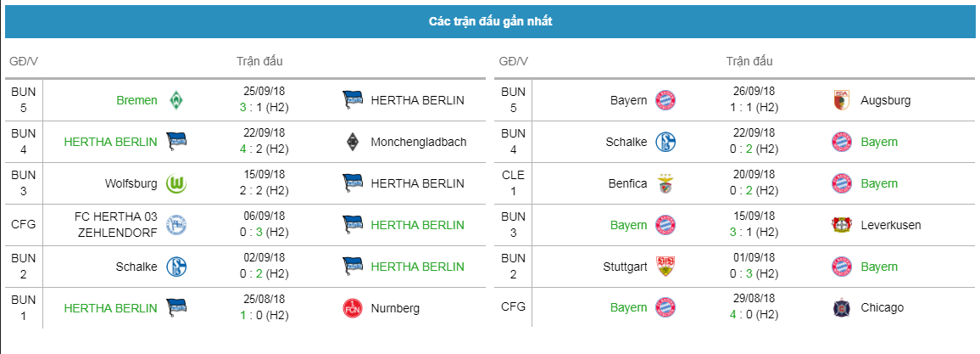Select the Augsburg club crest
980x354 pixels.
(842, 100)
